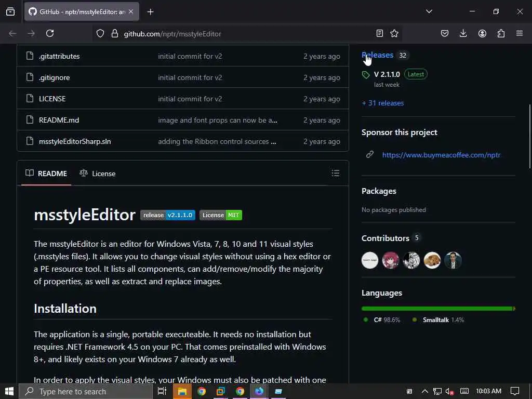The height and width of the screenshot is (399, 532).
Task: Reload the current GitHub page
Action: 50,33
